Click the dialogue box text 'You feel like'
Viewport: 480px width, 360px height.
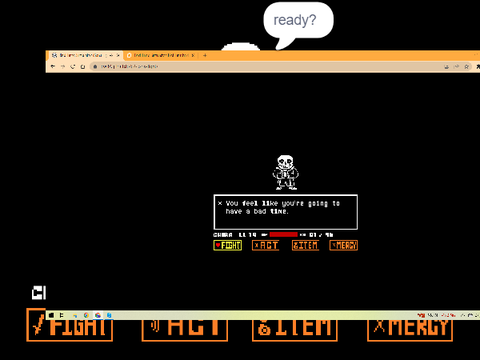(x=252, y=203)
